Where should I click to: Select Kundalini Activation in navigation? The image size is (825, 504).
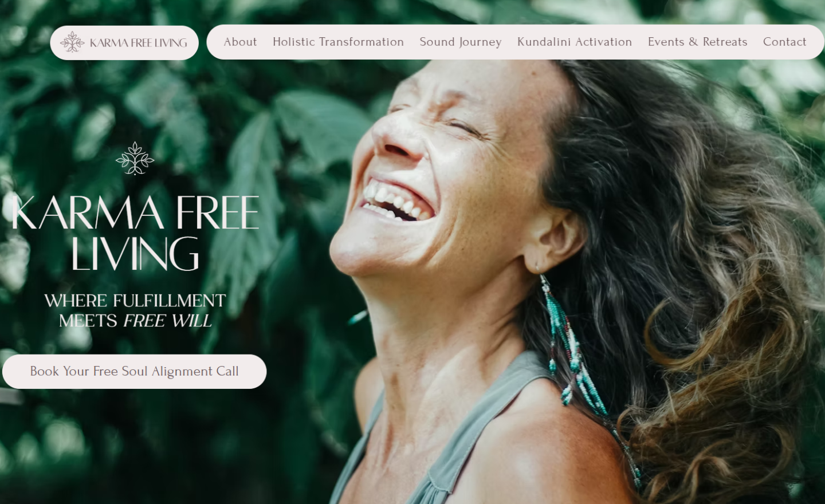pos(575,42)
